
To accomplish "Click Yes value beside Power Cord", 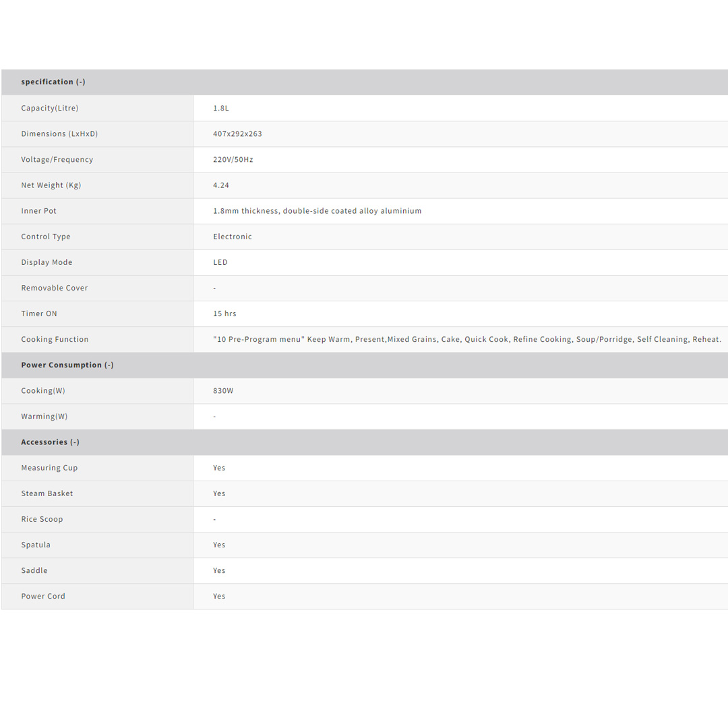I will 219,596.
